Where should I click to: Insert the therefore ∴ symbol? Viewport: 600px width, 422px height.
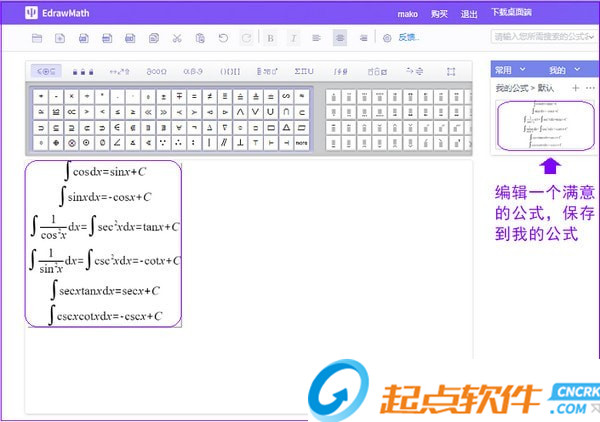click(x=179, y=143)
